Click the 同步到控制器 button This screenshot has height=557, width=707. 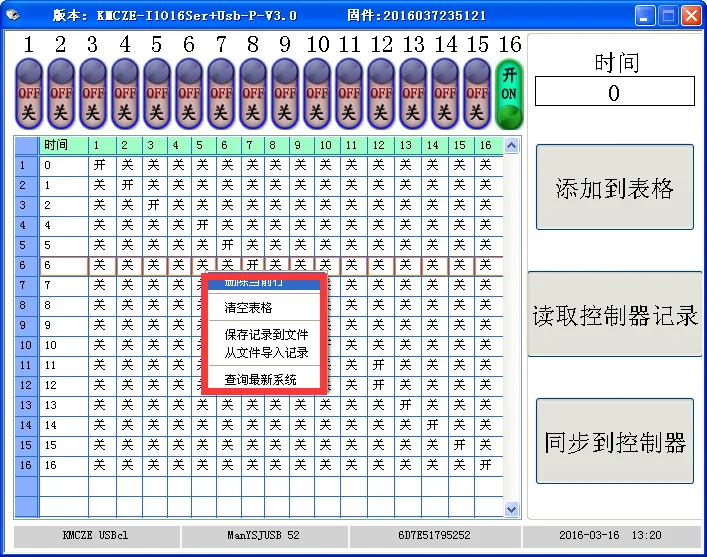[615, 441]
